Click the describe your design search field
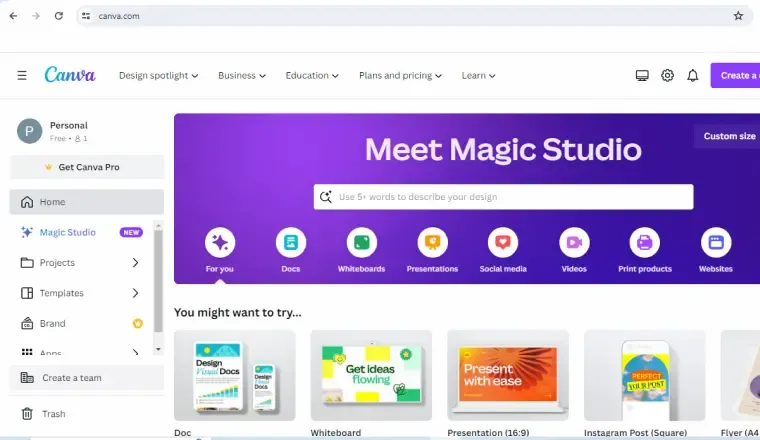Viewport: 760px width, 440px height. pos(504,197)
